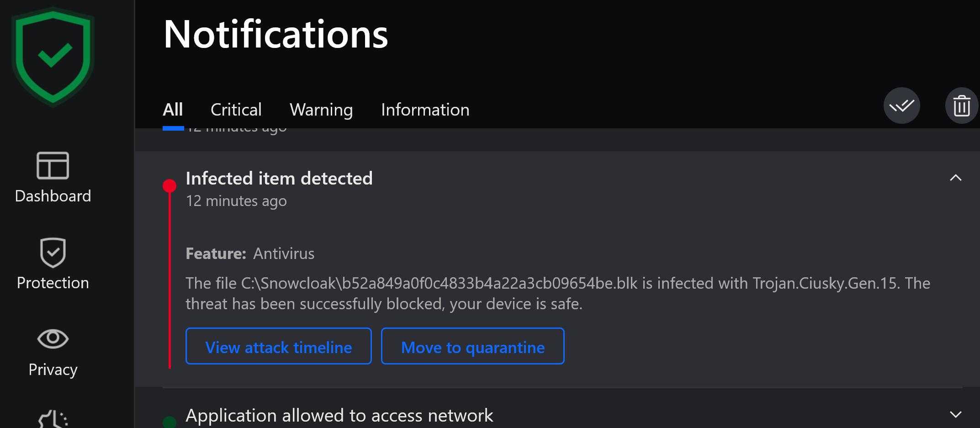This screenshot has width=980, height=428.
Task: Mark all notifications as read
Action: tap(901, 106)
